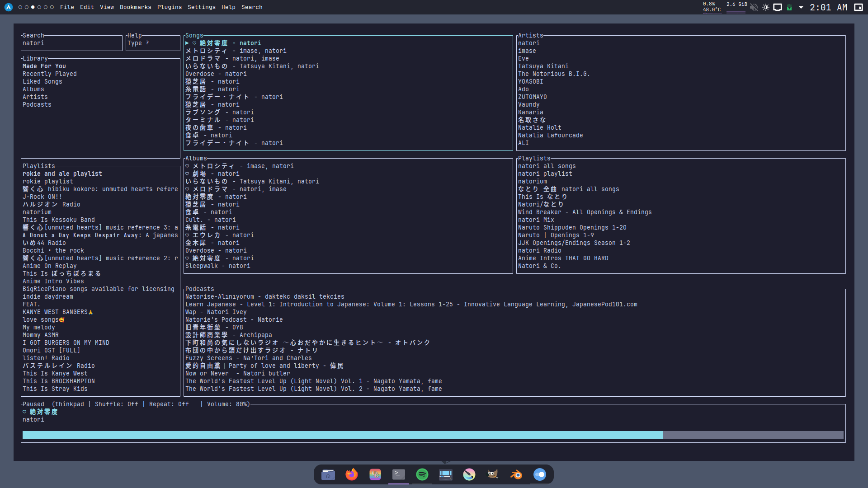Select the song Overdose - natori
Image resolution: width=868 pixels, height=488 pixels.
coord(216,74)
